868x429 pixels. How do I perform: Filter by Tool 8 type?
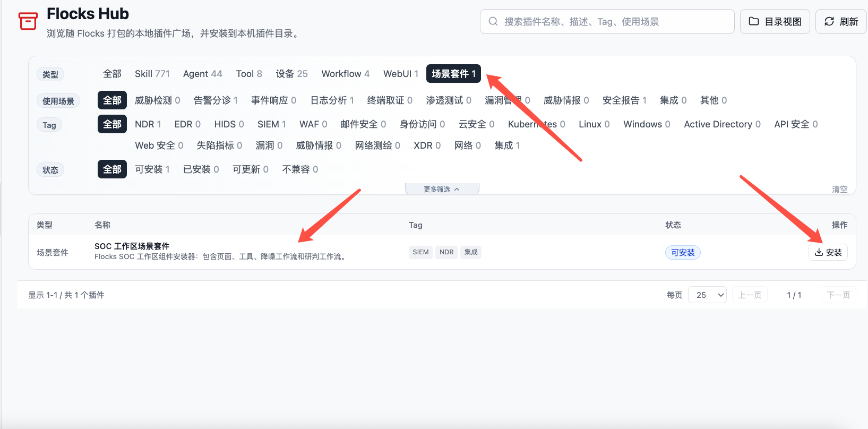[x=249, y=74]
